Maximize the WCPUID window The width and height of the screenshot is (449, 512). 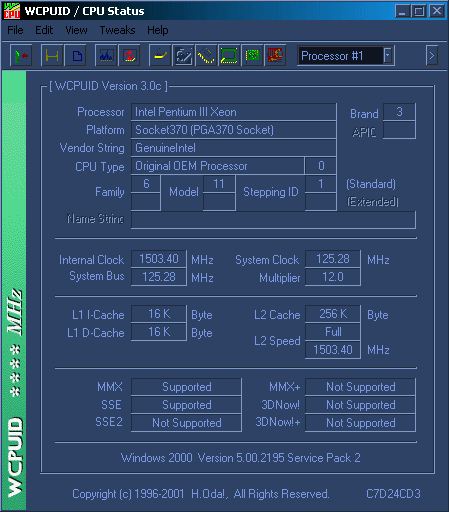(x=419, y=11)
